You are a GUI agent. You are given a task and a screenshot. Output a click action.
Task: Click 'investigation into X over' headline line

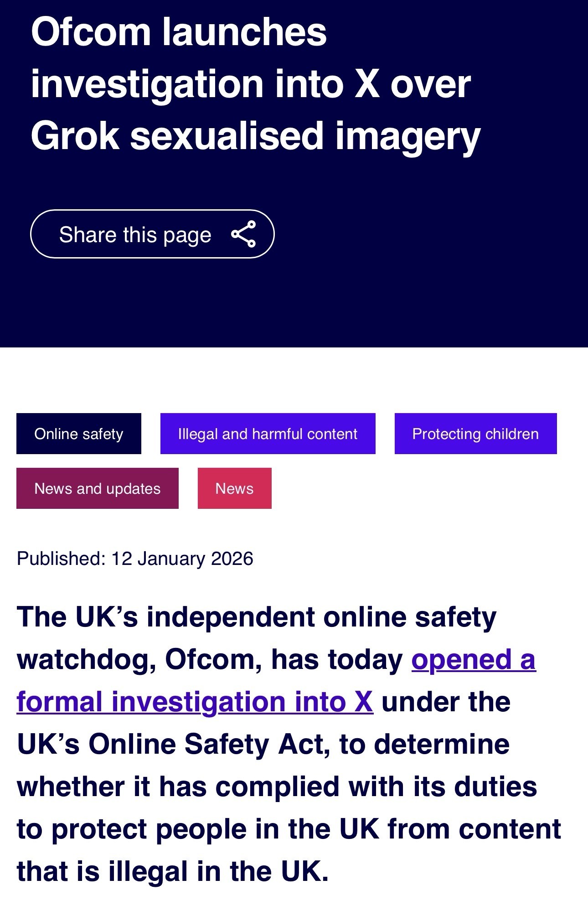[250, 84]
